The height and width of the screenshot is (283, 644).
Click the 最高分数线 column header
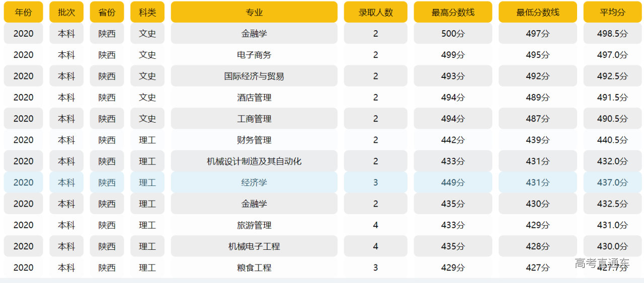453,12
